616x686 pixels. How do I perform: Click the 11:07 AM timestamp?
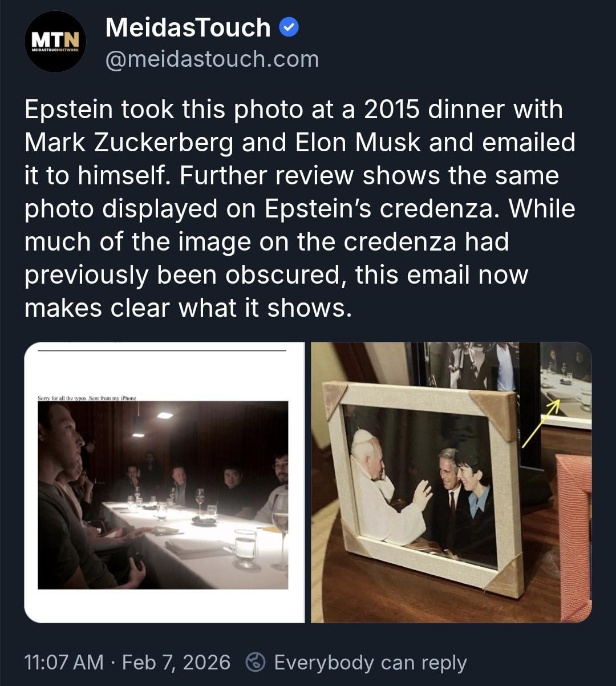tap(63, 662)
